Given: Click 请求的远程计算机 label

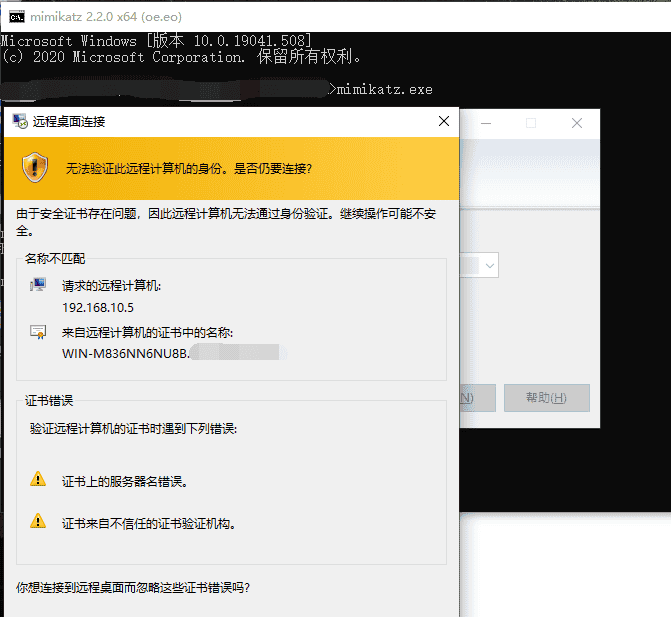Looking at the screenshot, I should 111,286.
